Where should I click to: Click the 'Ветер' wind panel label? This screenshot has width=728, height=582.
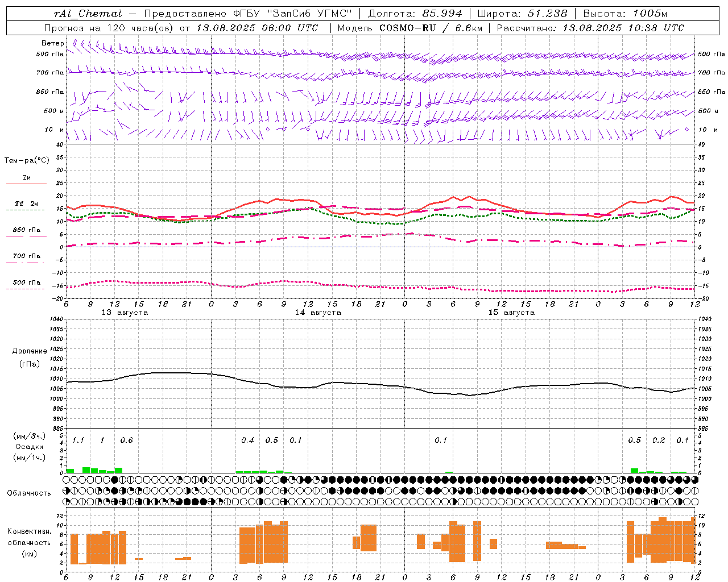click(53, 43)
